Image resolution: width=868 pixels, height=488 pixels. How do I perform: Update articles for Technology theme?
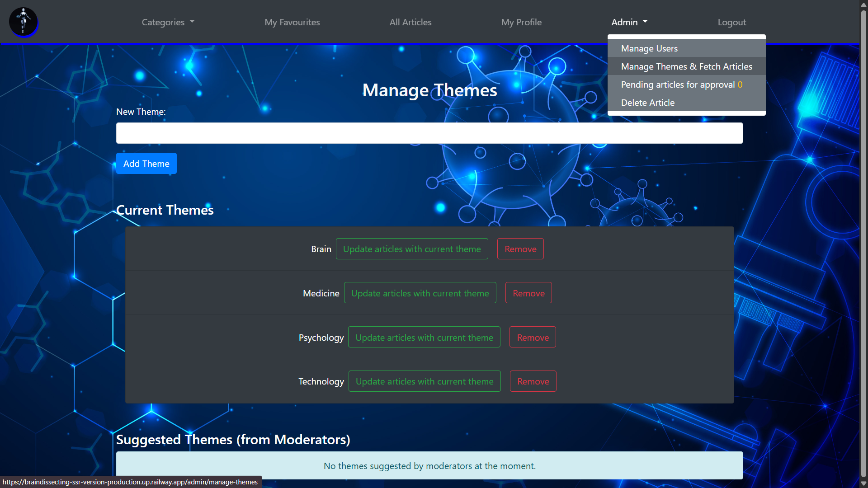tap(424, 381)
